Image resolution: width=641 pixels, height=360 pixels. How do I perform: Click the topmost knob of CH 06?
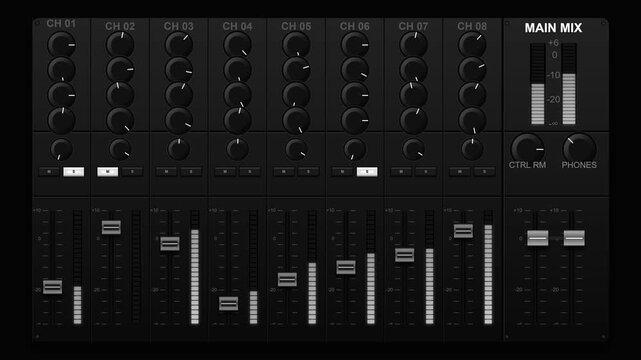[355, 45]
